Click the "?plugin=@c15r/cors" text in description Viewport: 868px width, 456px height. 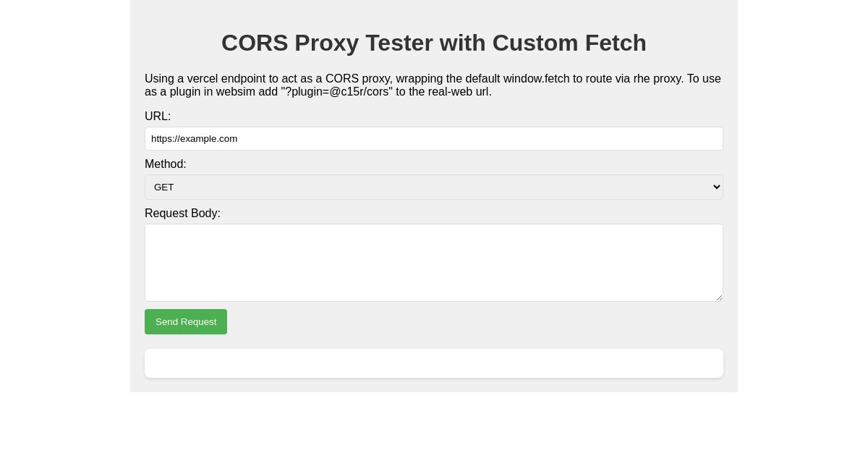tap(337, 92)
